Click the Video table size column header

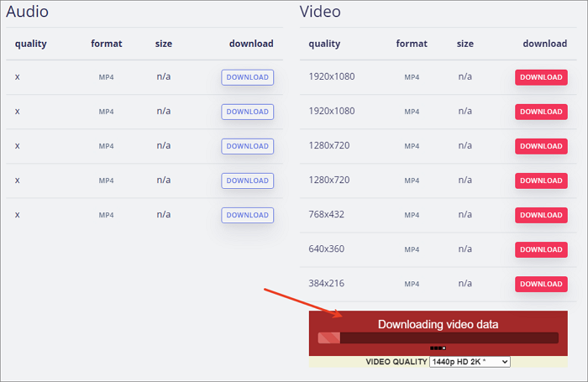pos(465,44)
